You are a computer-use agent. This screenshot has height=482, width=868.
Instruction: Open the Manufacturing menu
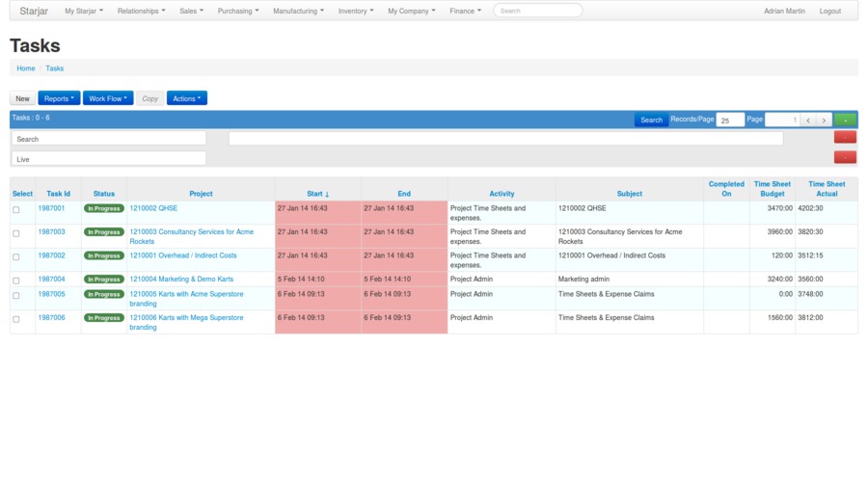(x=298, y=11)
